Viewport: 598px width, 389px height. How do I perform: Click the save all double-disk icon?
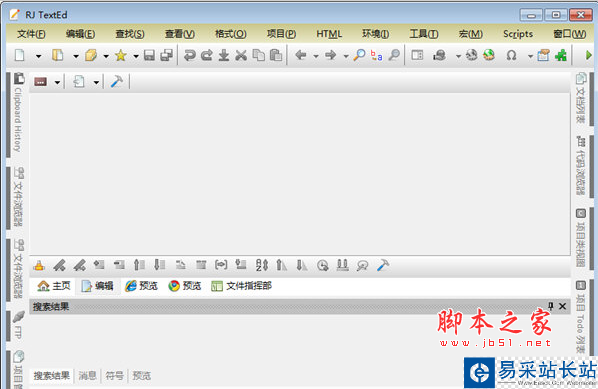pyautogui.click(x=167, y=55)
